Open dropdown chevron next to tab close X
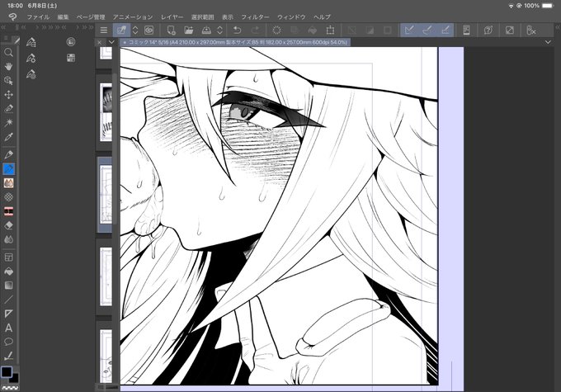Screen dimensions: 561x392 (x=111, y=42)
